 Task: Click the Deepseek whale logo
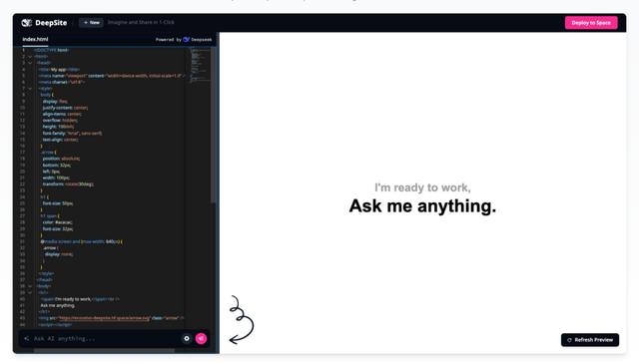point(187,40)
